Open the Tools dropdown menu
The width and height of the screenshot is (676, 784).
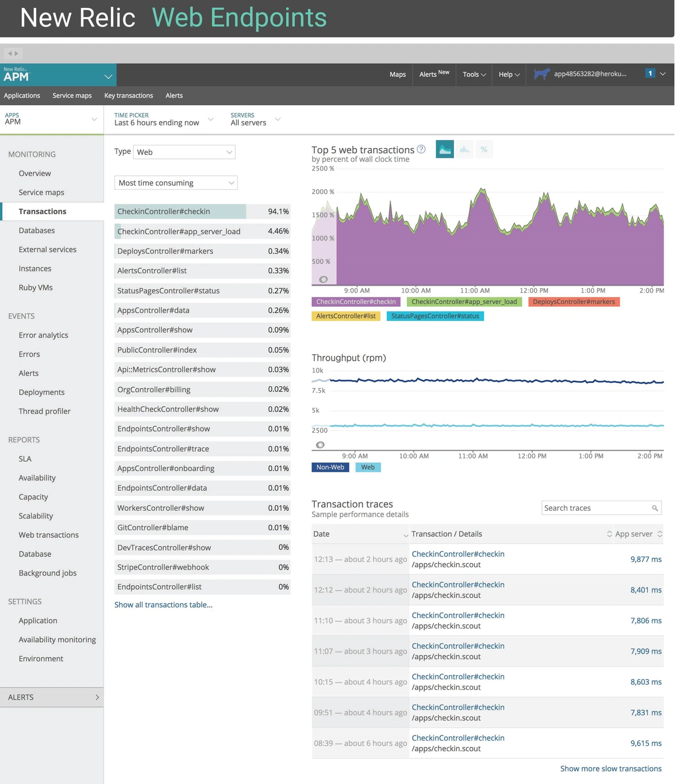tap(474, 74)
